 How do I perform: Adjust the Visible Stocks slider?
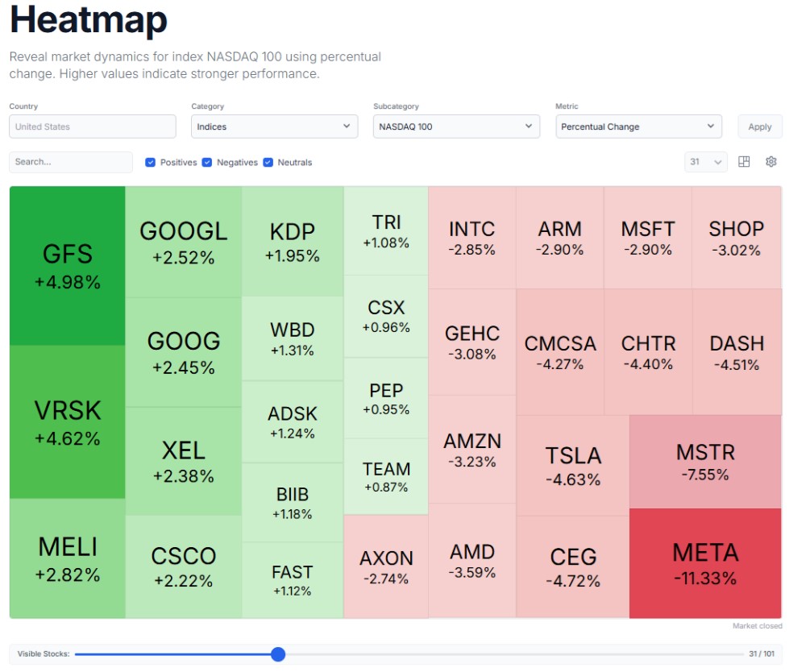[278, 654]
